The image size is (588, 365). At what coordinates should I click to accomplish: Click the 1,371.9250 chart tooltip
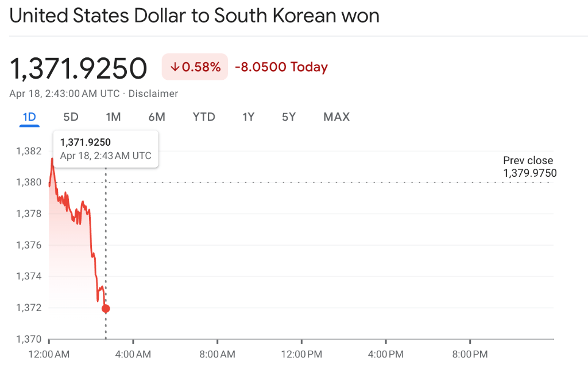[106, 149]
